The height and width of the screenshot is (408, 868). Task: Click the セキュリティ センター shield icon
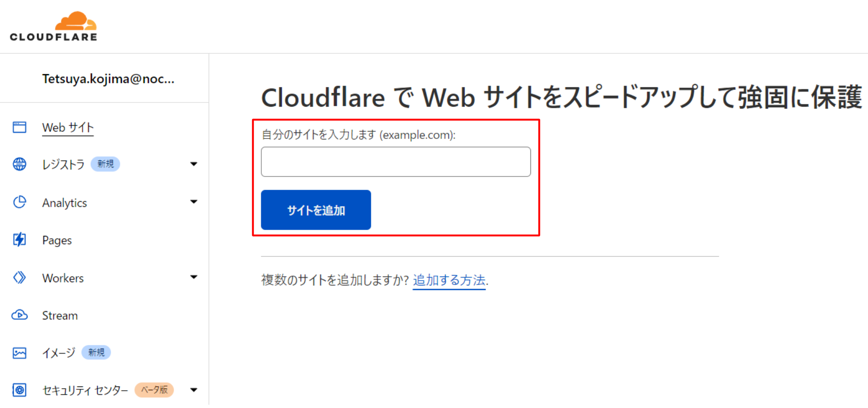point(20,390)
